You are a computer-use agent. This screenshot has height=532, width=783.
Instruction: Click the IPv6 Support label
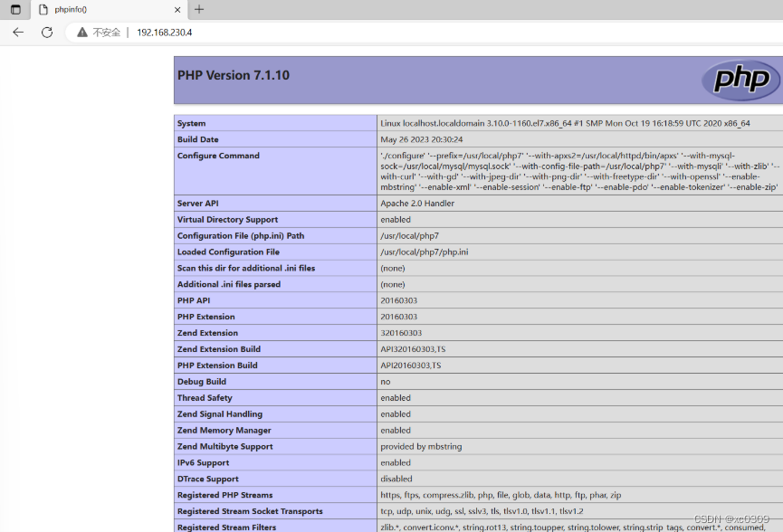click(x=204, y=462)
